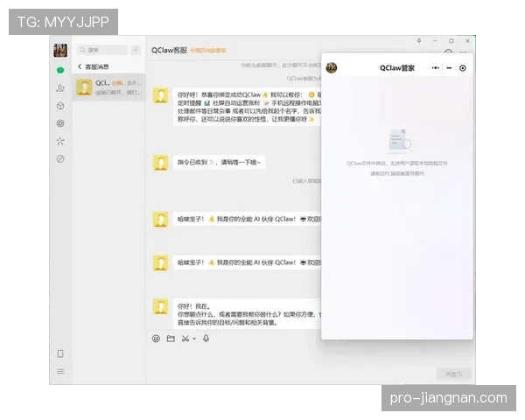The height and width of the screenshot is (420, 525).
Task: Open the Mini Programs icon in sidebar
Action: point(60,158)
